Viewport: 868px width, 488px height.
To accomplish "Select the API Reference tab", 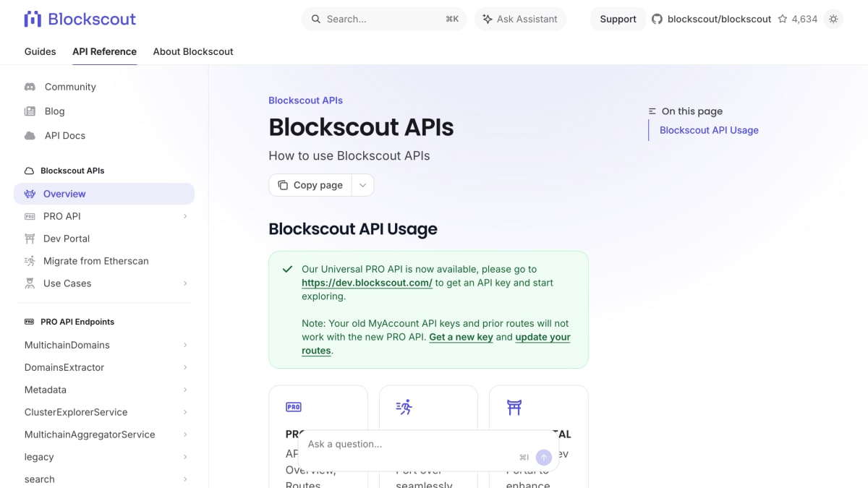I will 104,51.
